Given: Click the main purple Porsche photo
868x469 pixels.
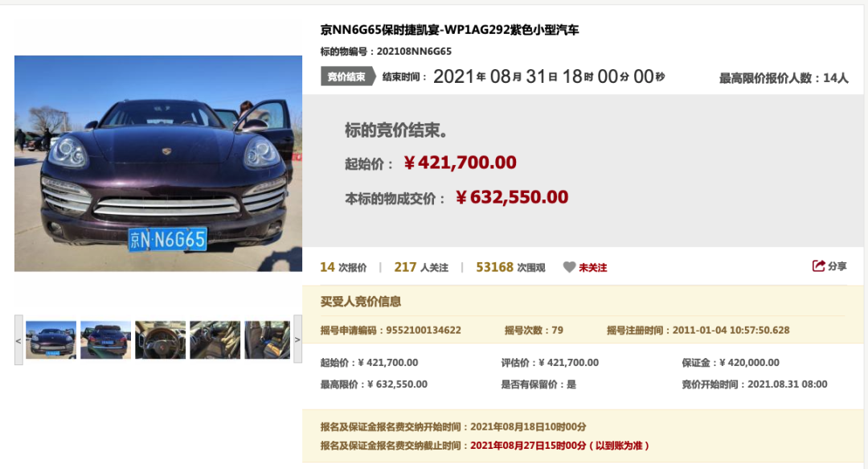Looking at the screenshot, I should pos(158,163).
